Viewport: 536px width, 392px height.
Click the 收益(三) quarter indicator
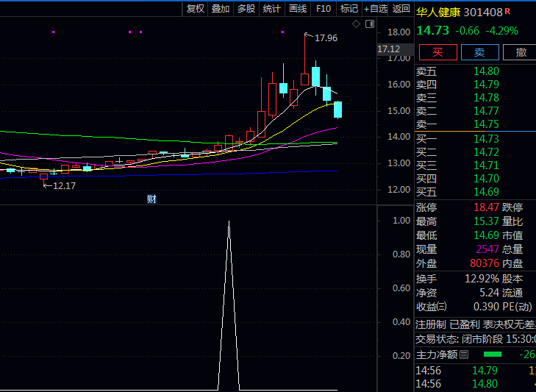coord(432,306)
